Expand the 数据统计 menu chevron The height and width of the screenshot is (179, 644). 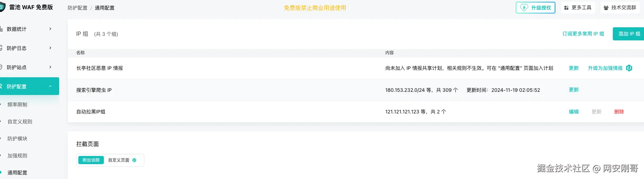click(50, 29)
